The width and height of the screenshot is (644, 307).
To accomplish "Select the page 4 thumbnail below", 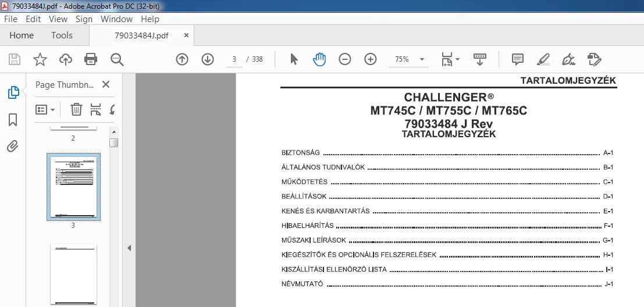I will 73,274.
